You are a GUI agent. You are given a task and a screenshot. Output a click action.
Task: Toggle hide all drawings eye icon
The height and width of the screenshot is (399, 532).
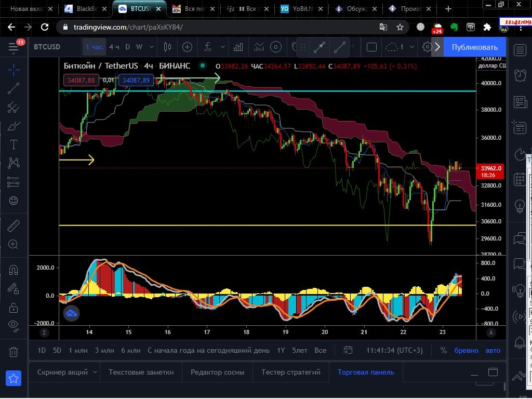14,326
